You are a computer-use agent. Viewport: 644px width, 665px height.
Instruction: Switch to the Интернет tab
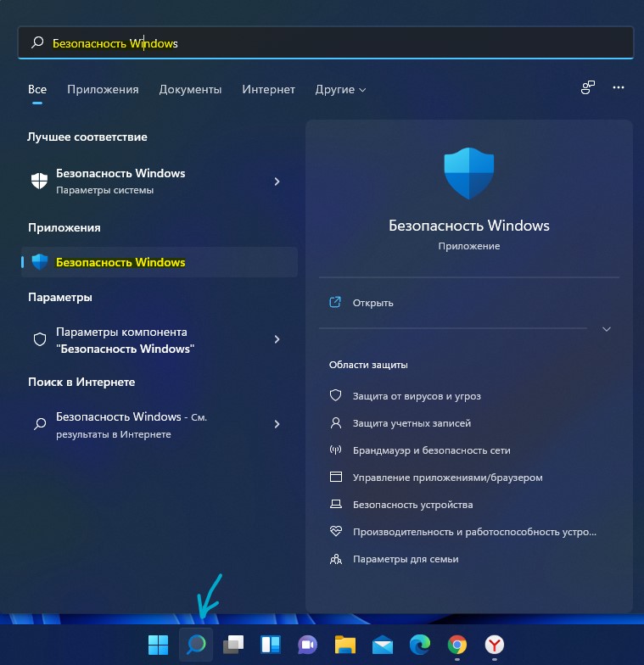(x=268, y=90)
